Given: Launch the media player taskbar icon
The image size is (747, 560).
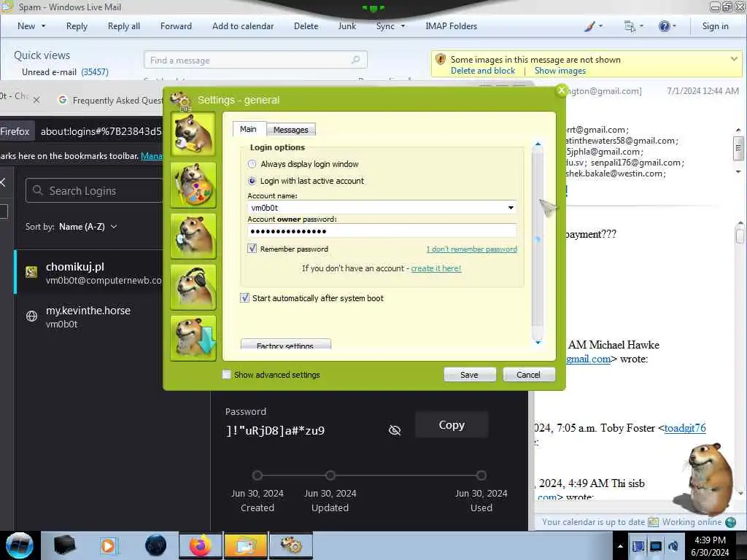Looking at the screenshot, I should (x=108, y=545).
